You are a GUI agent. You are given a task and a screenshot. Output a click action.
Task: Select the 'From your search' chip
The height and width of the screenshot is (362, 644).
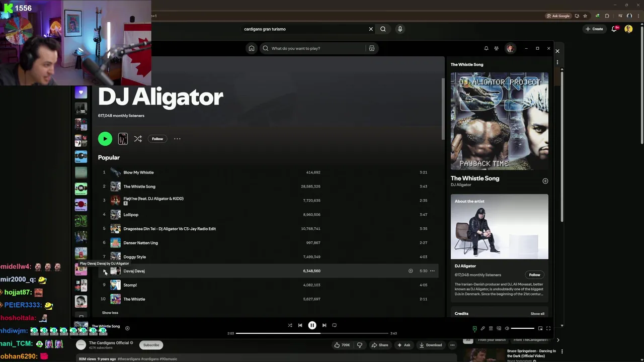pyautogui.click(x=492, y=340)
